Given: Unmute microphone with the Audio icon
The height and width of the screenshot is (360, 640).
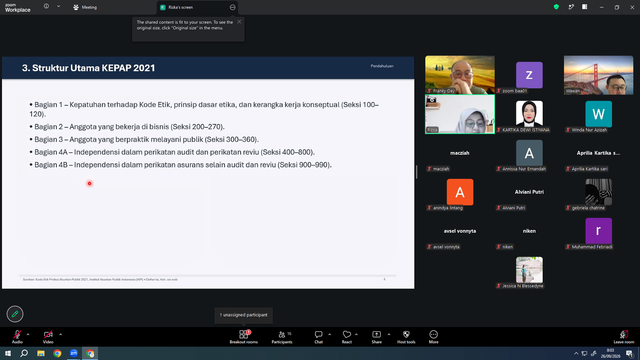Looking at the screenshot, I should pos(17,335).
